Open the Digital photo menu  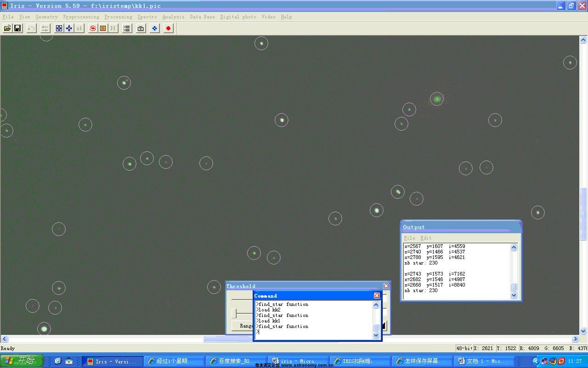238,17
